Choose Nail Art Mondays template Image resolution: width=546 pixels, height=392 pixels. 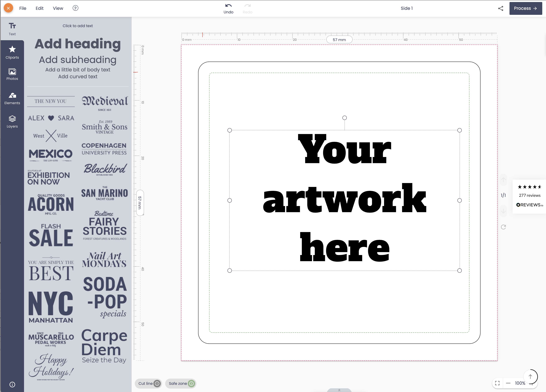[104, 260]
